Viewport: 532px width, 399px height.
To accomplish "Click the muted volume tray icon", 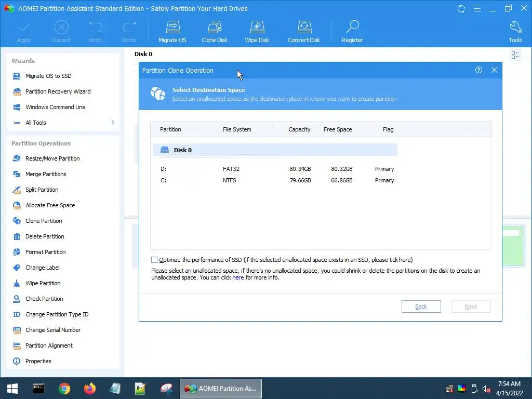I will pos(486,389).
